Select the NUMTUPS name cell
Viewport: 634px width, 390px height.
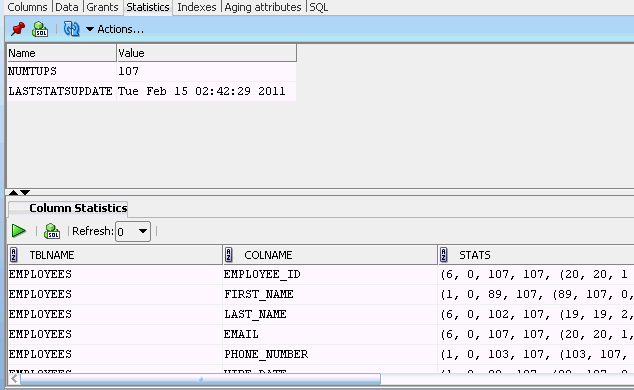click(61, 72)
